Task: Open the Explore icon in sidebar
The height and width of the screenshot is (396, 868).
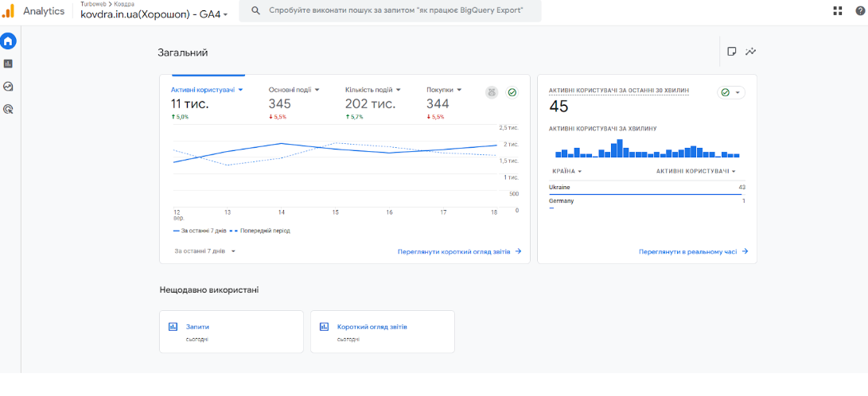Action: (x=8, y=87)
